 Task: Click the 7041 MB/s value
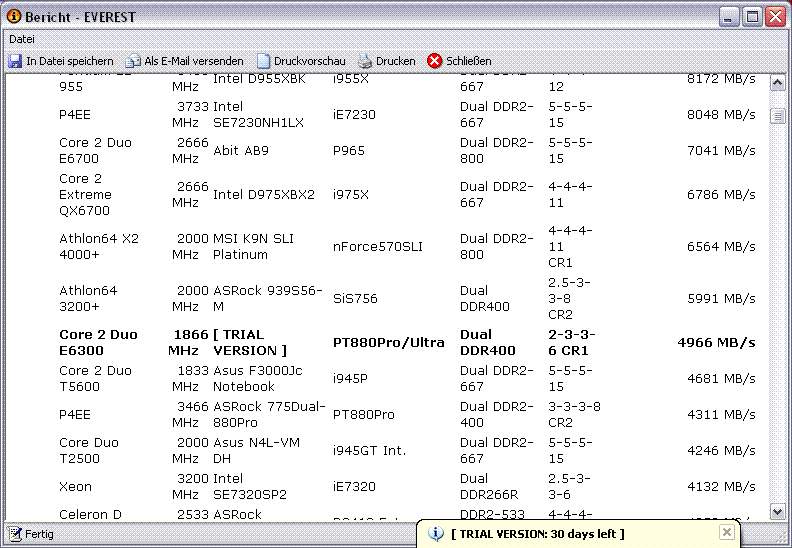(721, 151)
